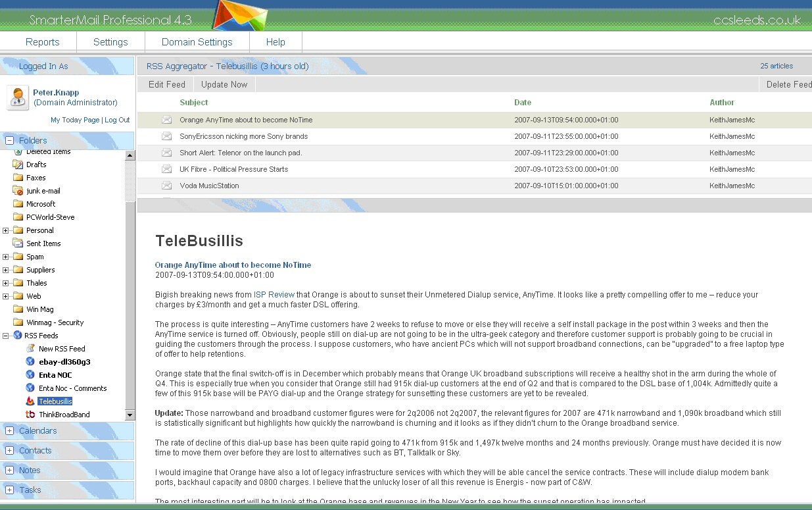812x510 pixels.
Task: Click the Personal folder icon
Action: 18,230
